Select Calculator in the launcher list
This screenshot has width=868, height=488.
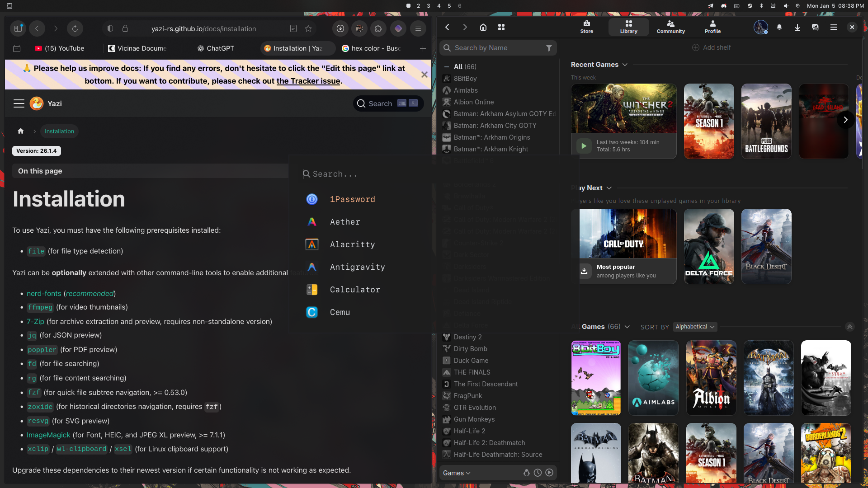point(434,290)
